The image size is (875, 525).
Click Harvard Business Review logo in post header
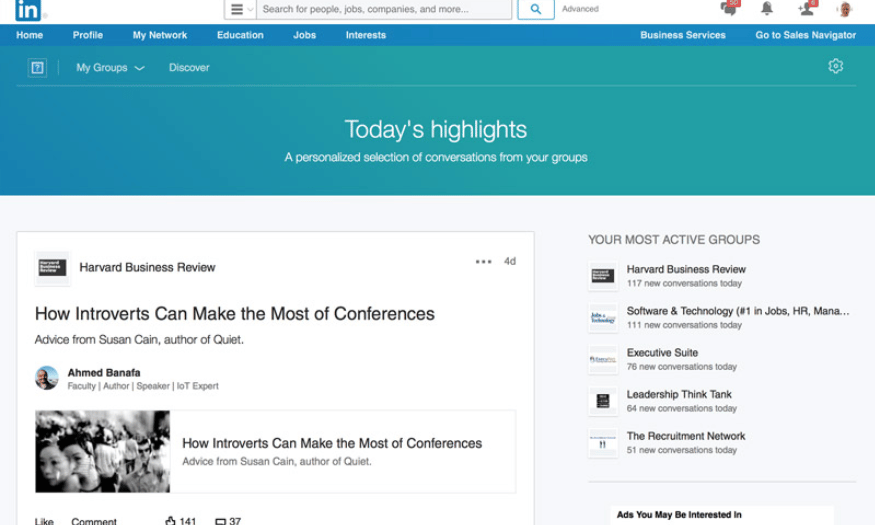(x=52, y=268)
